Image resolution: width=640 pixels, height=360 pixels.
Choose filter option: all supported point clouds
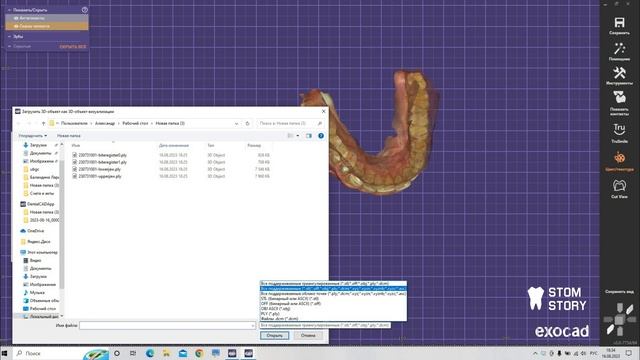(x=333, y=293)
